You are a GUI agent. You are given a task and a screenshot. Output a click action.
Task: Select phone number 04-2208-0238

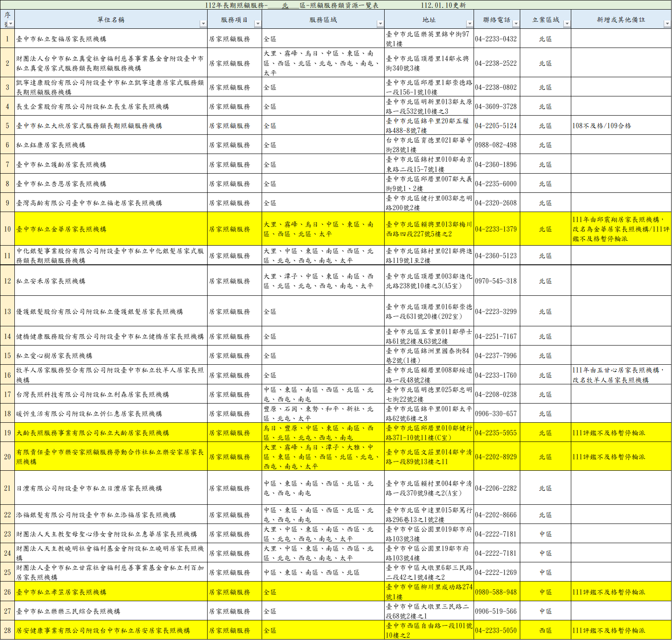tap(497, 394)
